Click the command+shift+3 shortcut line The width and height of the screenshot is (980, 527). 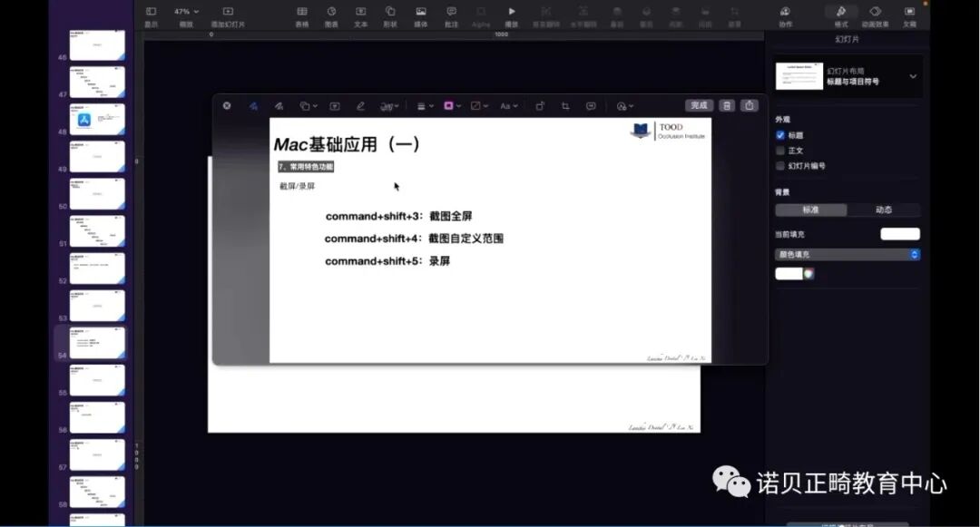point(398,216)
